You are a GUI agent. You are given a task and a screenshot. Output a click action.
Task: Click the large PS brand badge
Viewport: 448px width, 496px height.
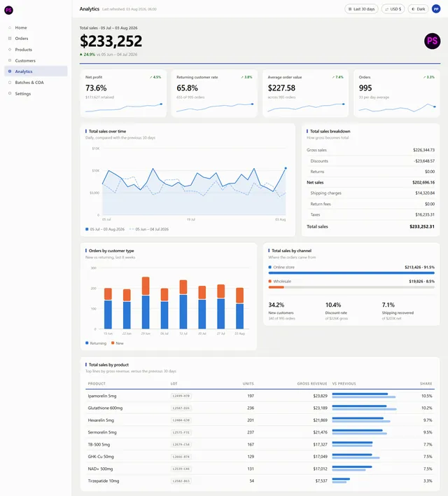(x=432, y=41)
